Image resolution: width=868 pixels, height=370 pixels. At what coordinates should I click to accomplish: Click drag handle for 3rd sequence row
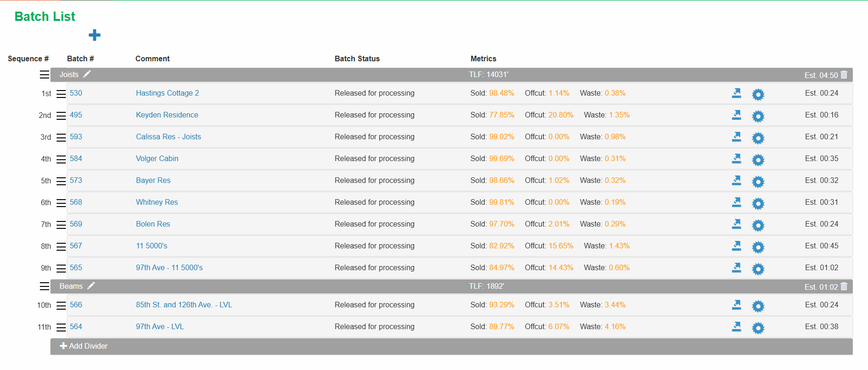(x=61, y=137)
